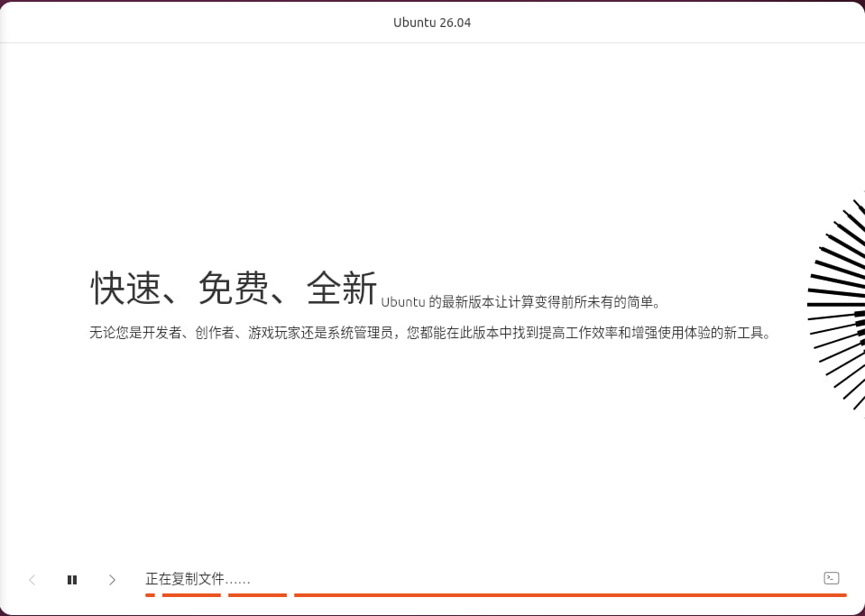Open the terminal log output icon
The image size is (865, 616).
click(832, 578)
